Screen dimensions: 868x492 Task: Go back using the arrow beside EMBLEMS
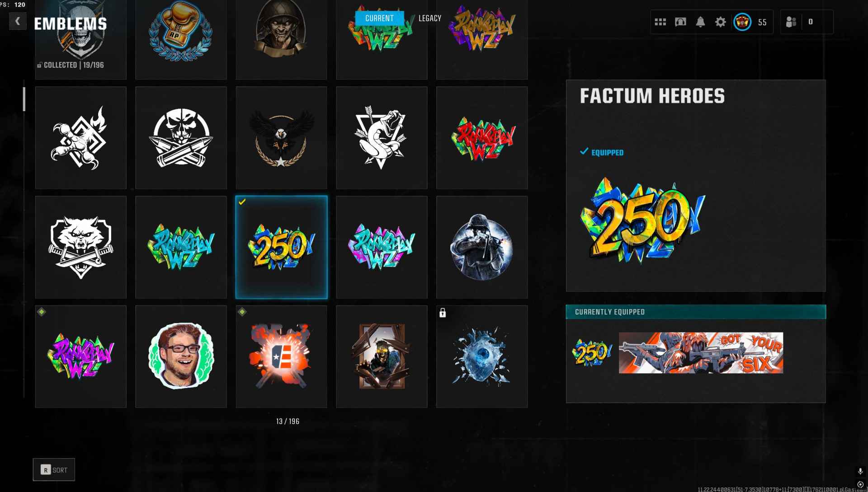(x=18, y=21)
